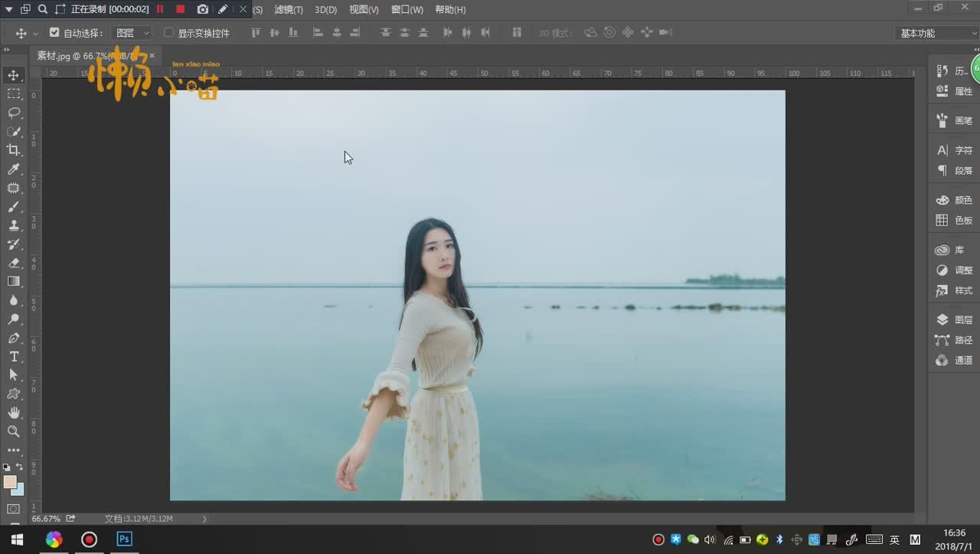Open the 3D(D) menu

(325, 10)
